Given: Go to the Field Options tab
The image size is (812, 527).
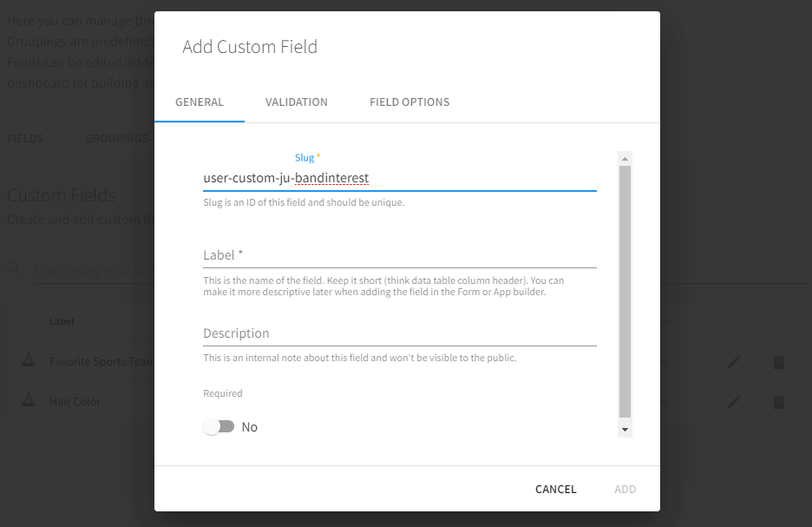Looking at the screenshot, I should click(x=409, y=102).
